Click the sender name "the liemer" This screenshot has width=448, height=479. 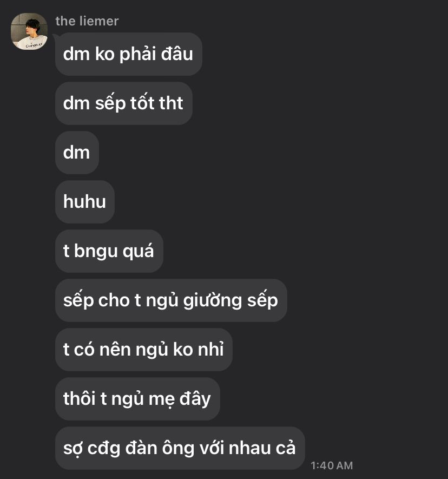point(87,21)
